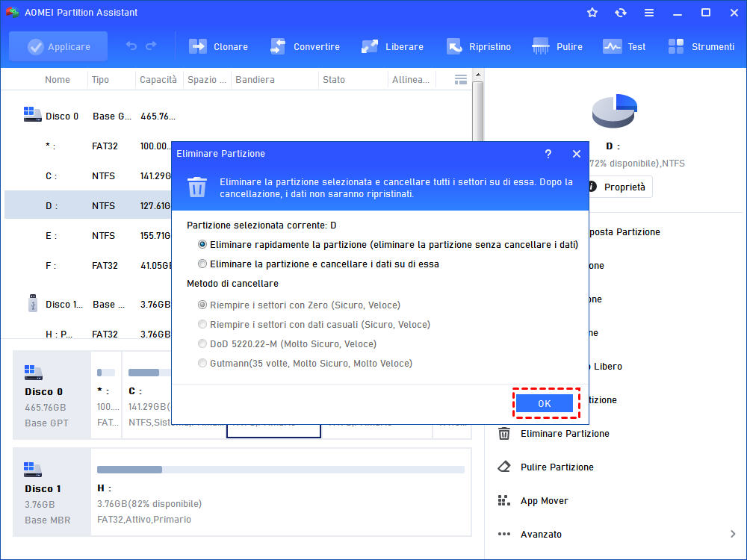Click the Disco 0 icon in disk map
This screenshot has height=560, width=747.
tap(34, 373)
